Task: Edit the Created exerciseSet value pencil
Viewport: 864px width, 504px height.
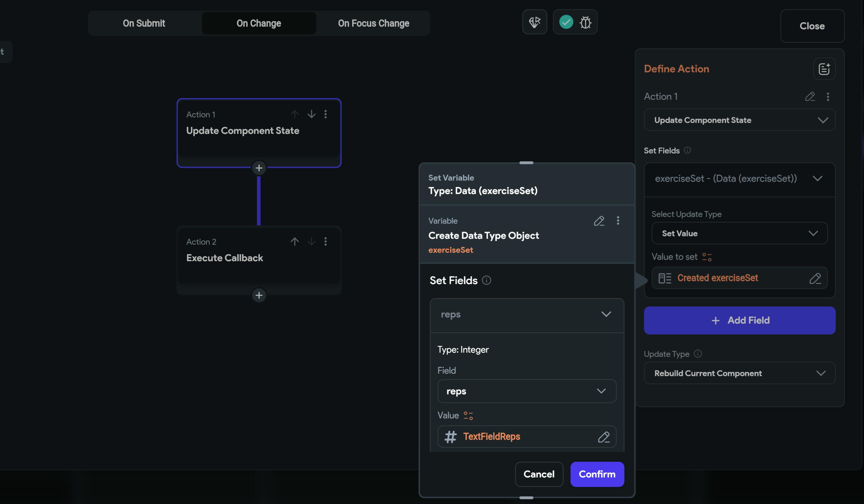Action: tap(815, 278)
